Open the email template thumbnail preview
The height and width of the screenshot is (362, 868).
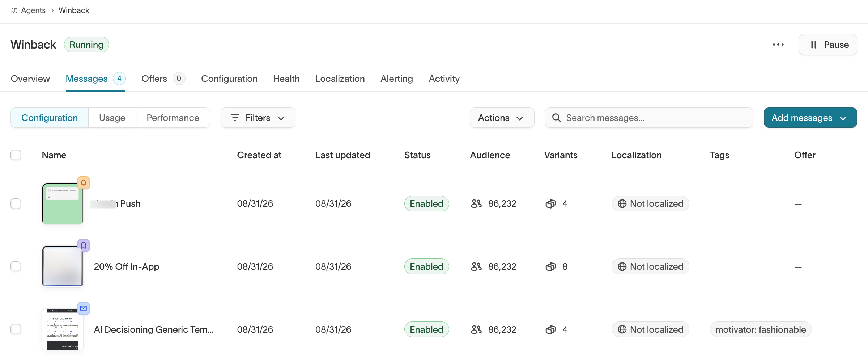63,329
